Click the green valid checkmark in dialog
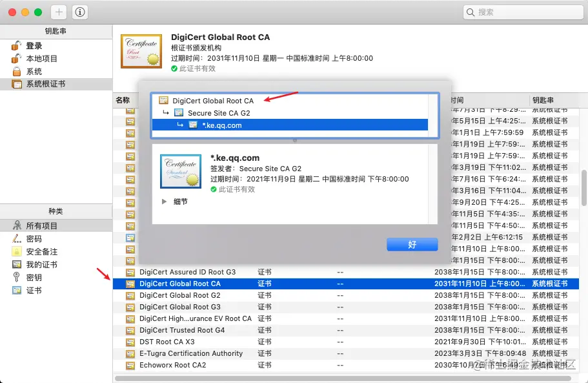The height and width of the screenshot is (383, 588). (214, 189)
